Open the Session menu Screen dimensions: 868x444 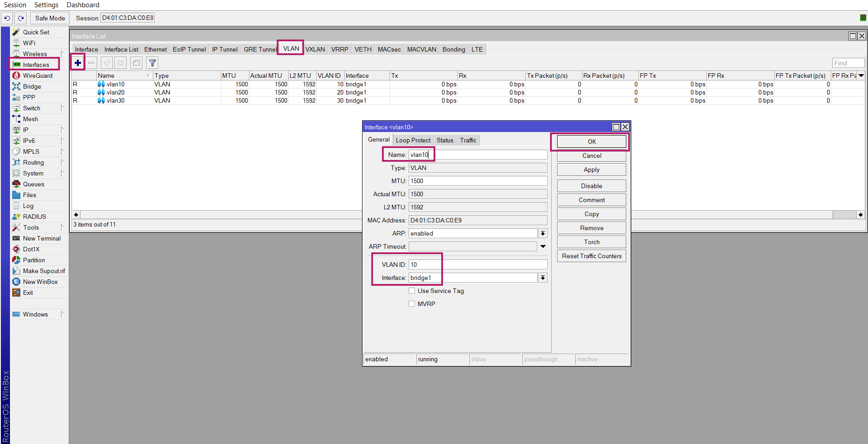pos(15,5)
